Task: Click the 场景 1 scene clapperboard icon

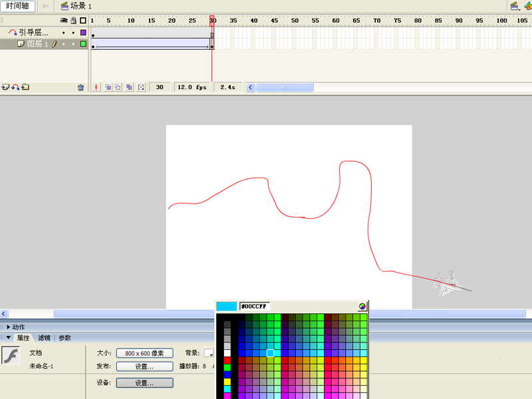Action: click(x=65, y=6)
